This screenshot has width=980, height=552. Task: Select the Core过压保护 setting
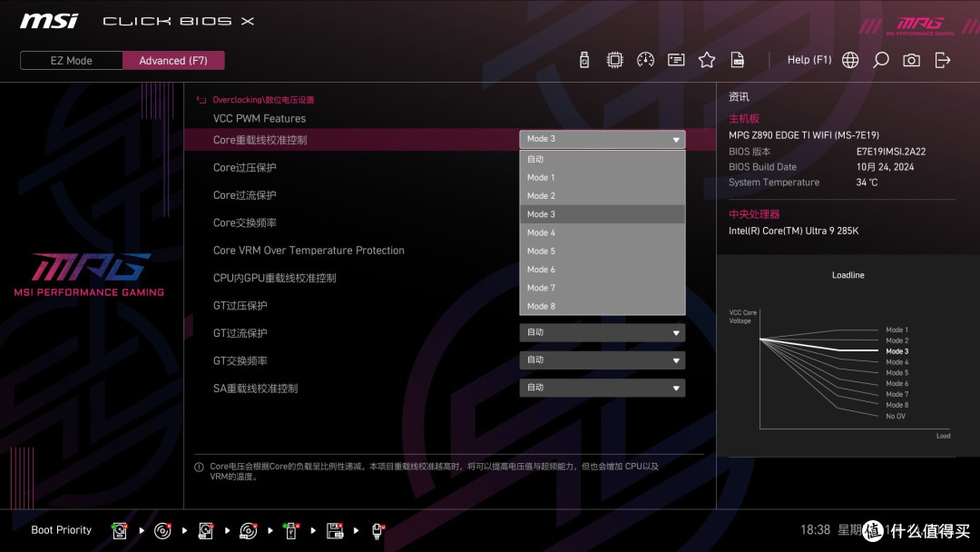(244, 168)
